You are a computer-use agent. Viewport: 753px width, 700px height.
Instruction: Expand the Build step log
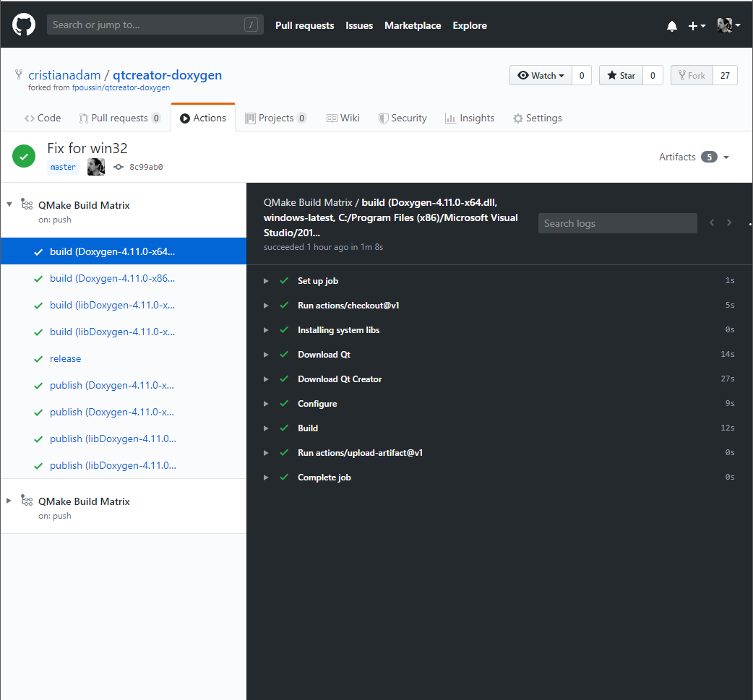tap(308, 428)
